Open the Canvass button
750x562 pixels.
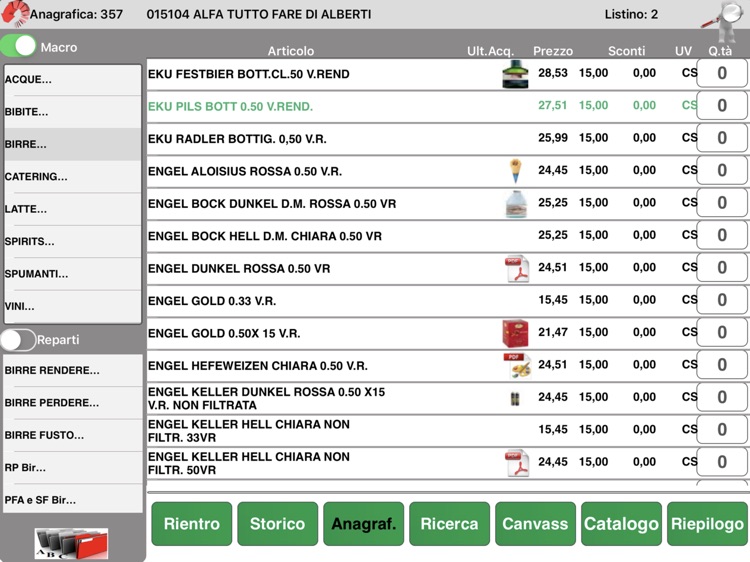tap(535, 524)
